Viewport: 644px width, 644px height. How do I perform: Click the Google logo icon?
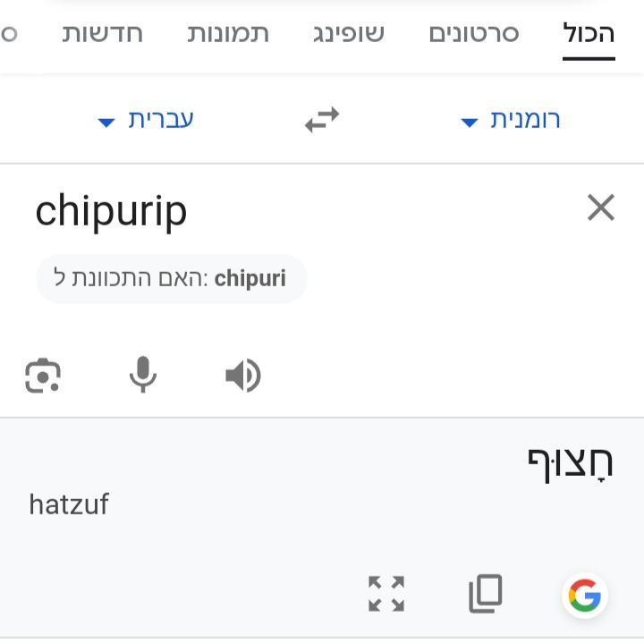[585, 595]
